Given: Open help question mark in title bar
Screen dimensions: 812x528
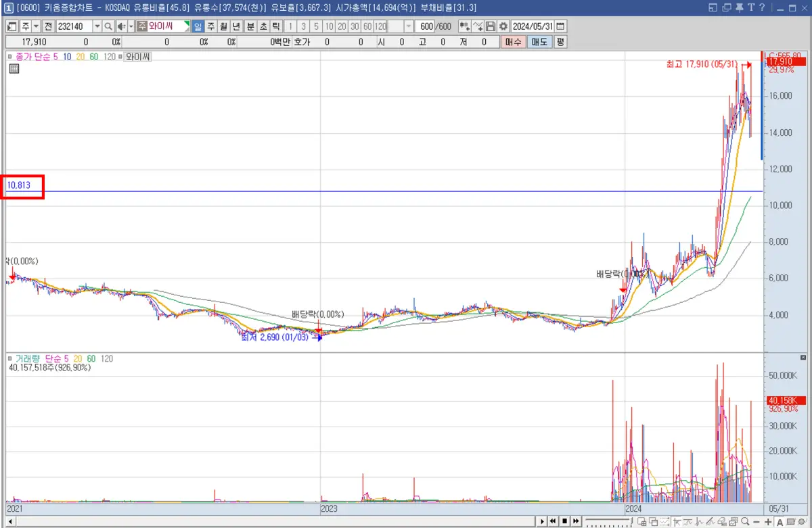Looking at the screenshot, I should [x=761, y=7].
